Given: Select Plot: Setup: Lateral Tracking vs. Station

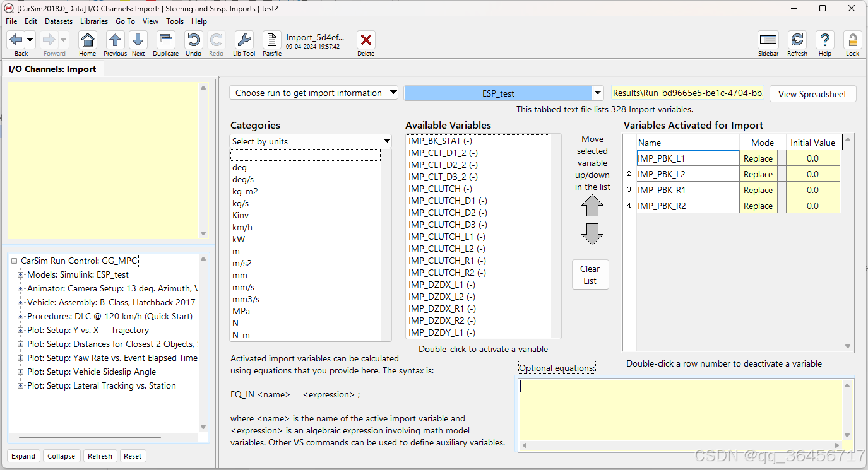Looking at the screenshot, I should 101,385.
